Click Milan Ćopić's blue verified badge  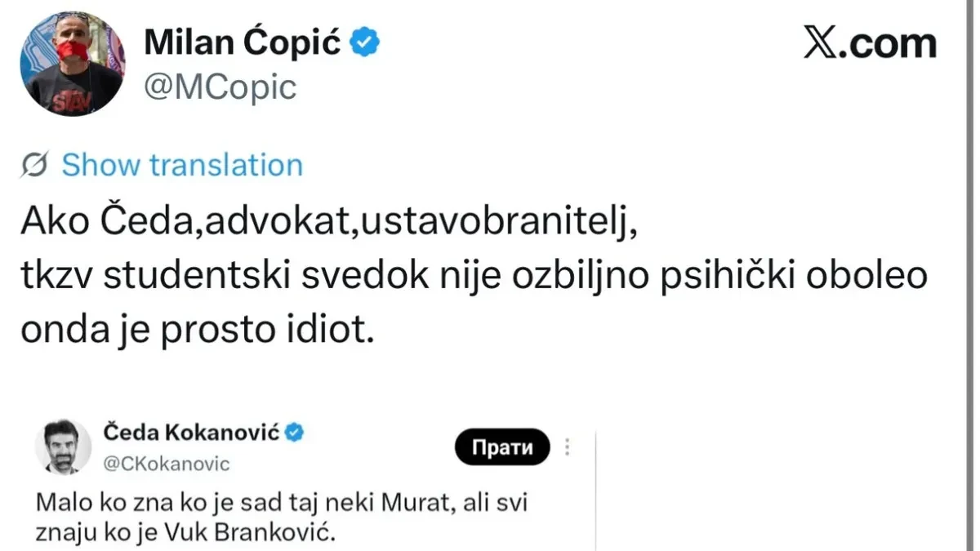click(x=365, y=43)
